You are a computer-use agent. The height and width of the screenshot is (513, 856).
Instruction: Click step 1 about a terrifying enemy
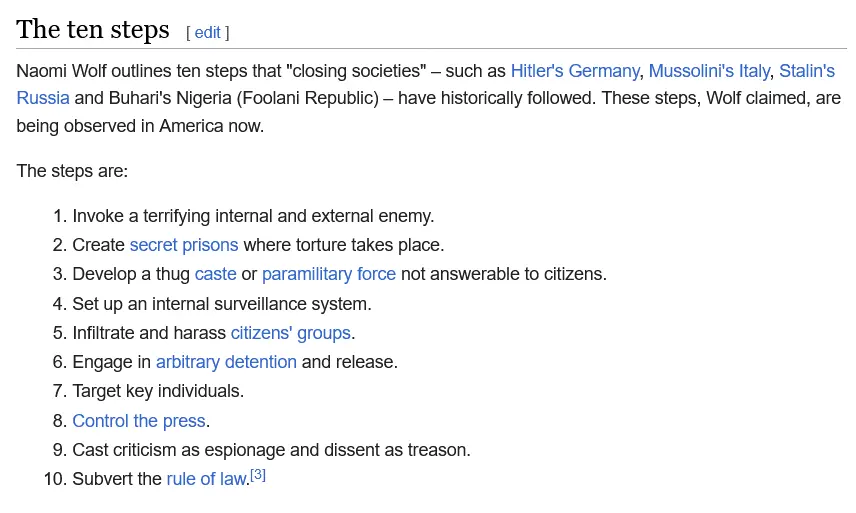click(x=253, y=216)
